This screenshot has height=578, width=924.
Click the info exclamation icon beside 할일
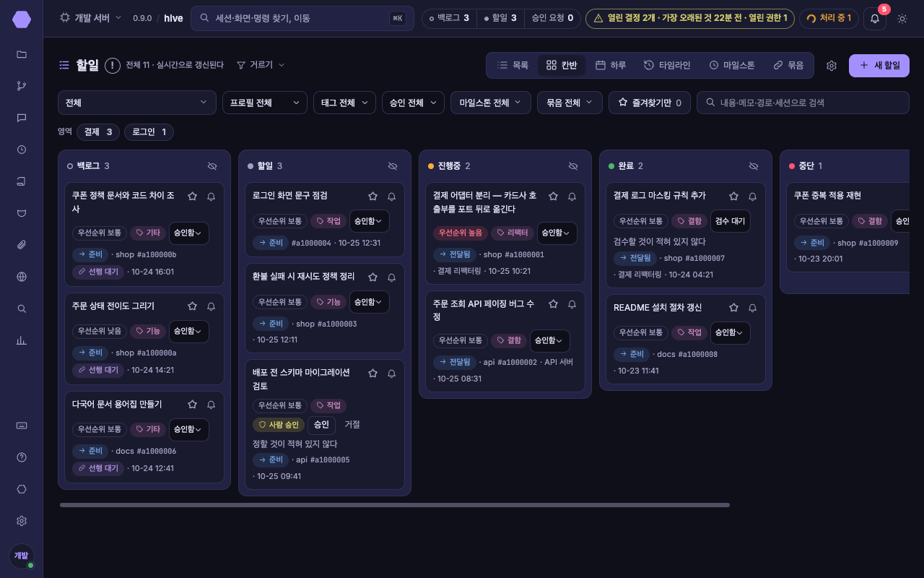[x=113, y=66]
